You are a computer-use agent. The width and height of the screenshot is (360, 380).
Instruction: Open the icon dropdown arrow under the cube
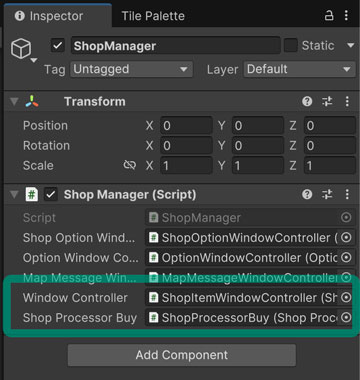pos(34,60)
